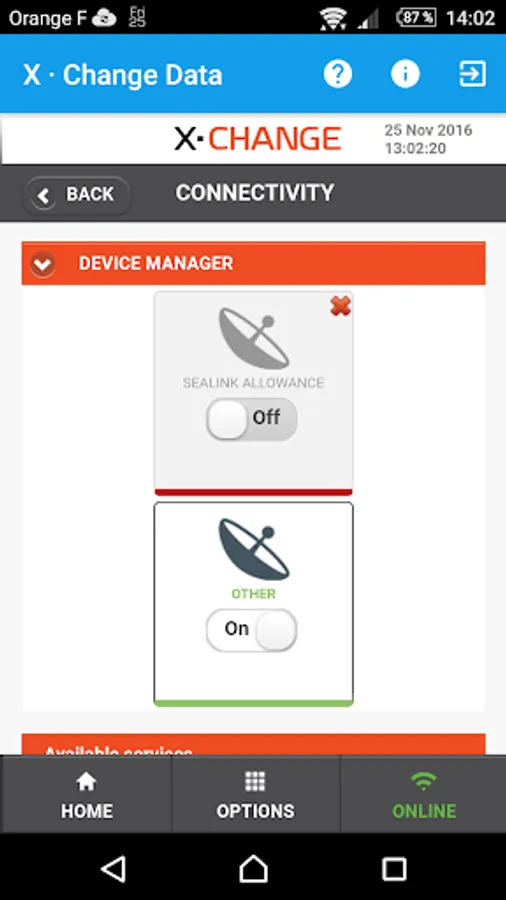Click the X-CHANGE logo banner
The width and height of the screenshot is (506, 900).
pyautogui.click(x=258, y=139)
